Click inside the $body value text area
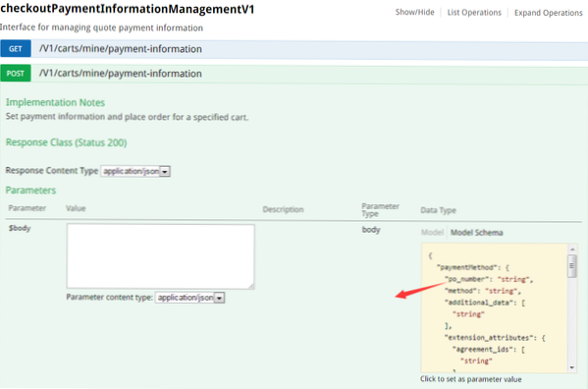 coord(161,256)
